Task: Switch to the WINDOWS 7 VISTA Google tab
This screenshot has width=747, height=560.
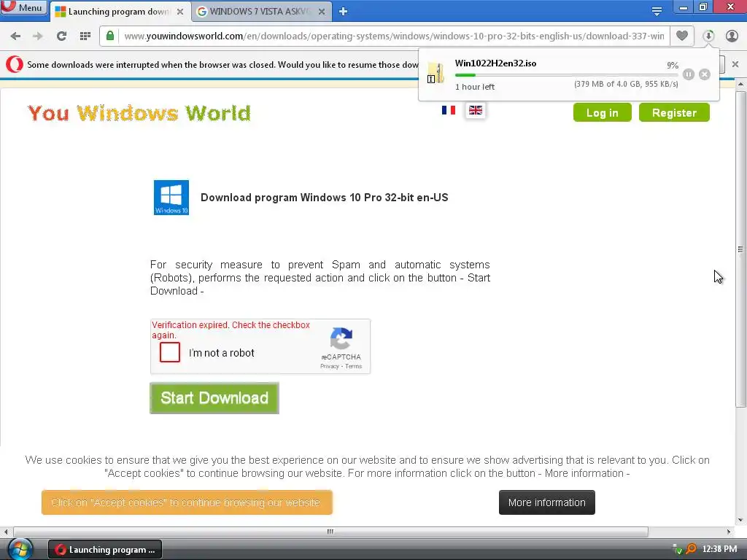Action: (261, 12)
